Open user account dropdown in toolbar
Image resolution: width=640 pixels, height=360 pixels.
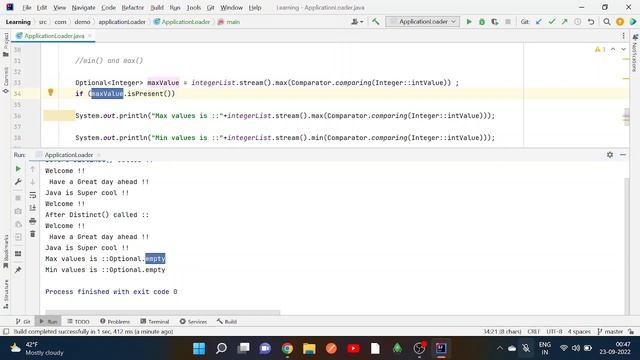point(357,22)
